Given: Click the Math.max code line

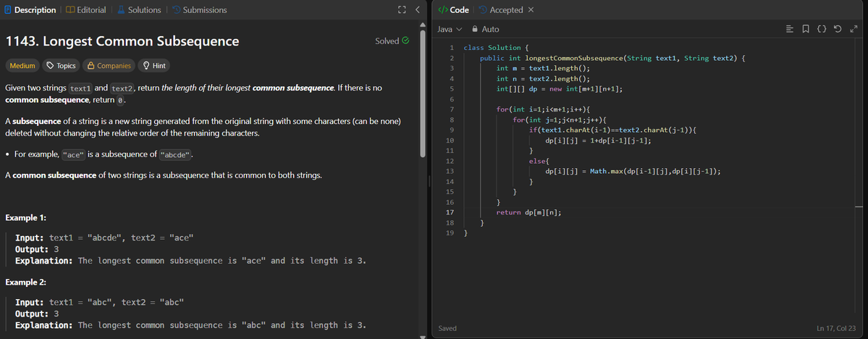Looking at the screenshot, I should [633, 171].
